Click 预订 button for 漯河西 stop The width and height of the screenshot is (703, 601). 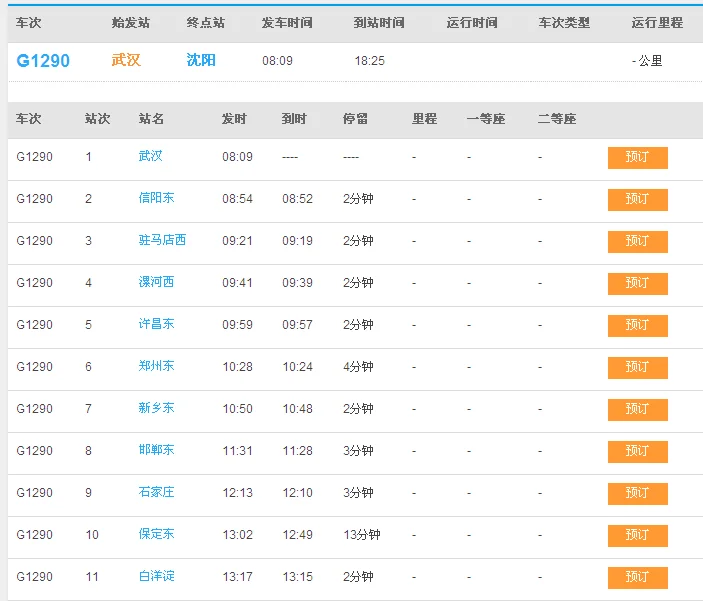[x=637, y=283]
